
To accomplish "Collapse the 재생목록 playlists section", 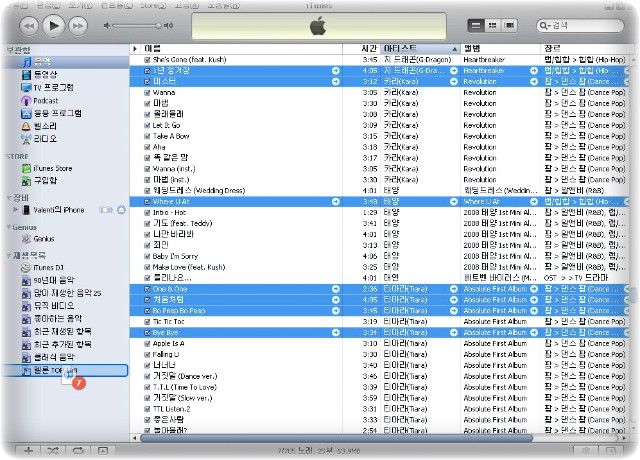I will [x=9, y=256].
